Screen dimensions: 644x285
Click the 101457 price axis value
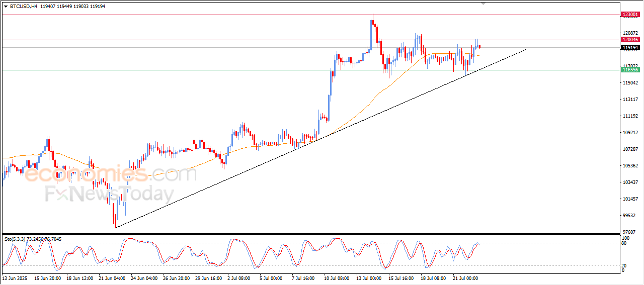630,199
